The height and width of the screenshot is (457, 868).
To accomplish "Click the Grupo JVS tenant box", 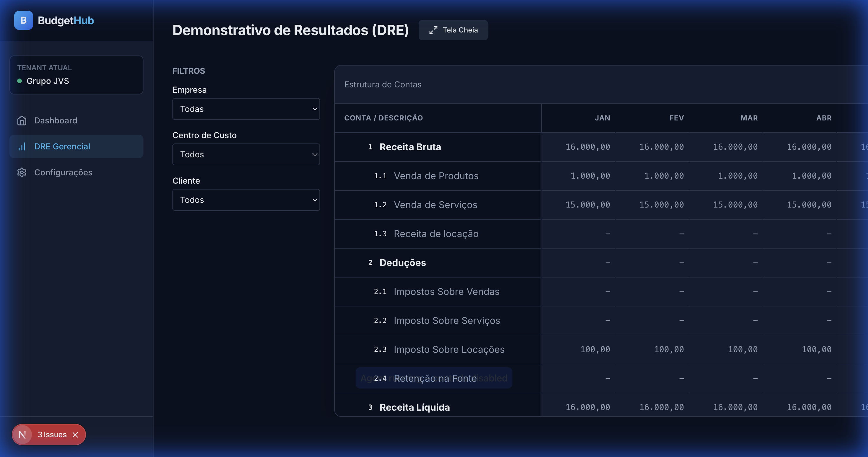I will 76,75.
